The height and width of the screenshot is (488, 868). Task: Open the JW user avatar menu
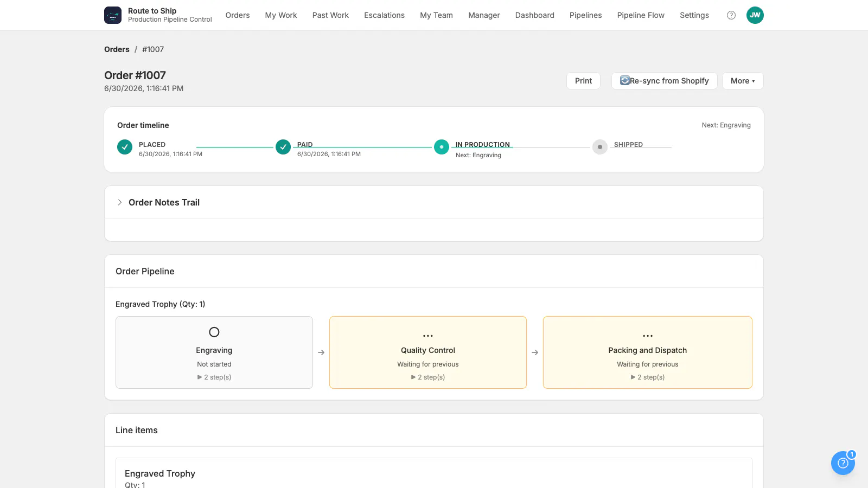755,15
